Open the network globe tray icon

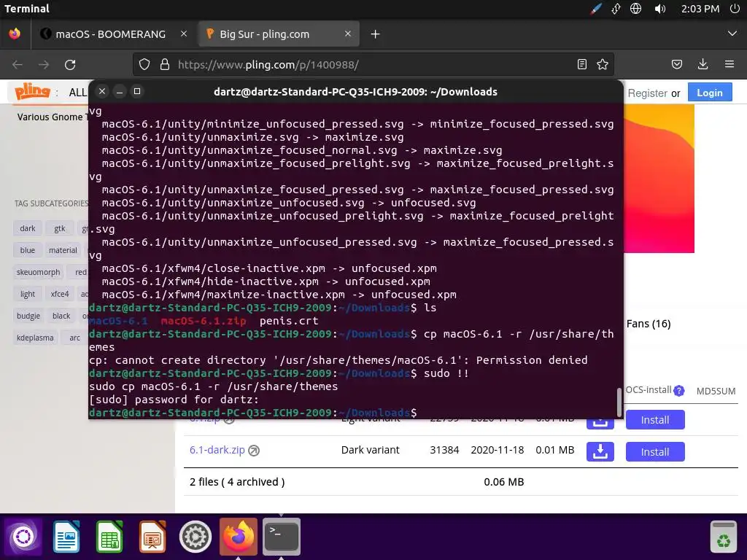point(635,9)
